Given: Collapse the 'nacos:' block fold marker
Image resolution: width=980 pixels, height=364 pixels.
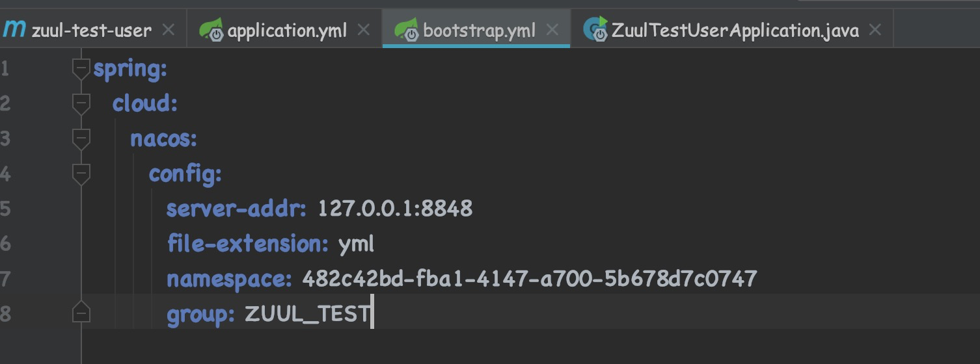Looking at the screenshot, I should [81, 138].
